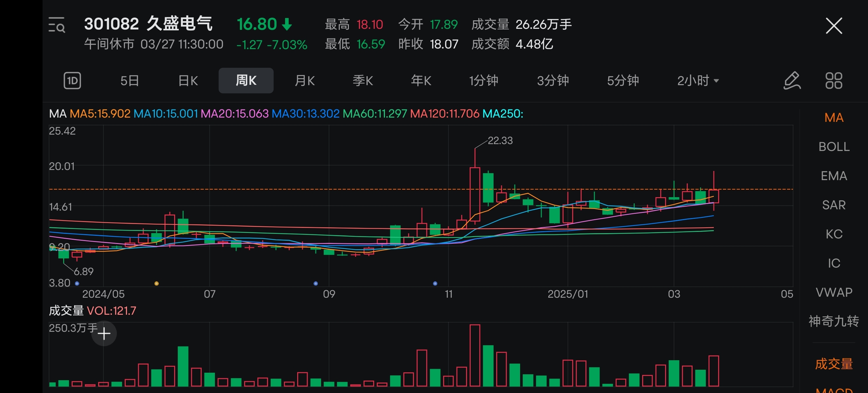Image resolution: width=868 pixels, height=393 pixels.
Task: Switch to the 月K tab
Action: [305, 81]
